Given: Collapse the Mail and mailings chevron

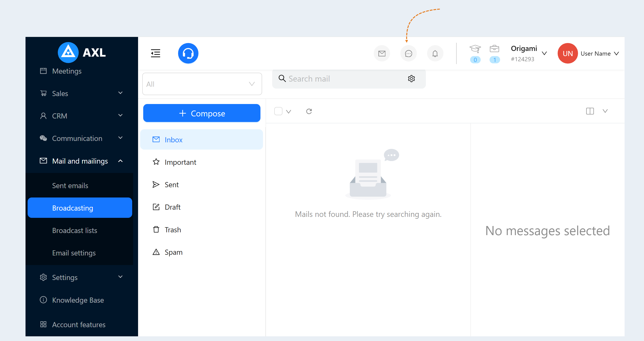Looking at the screenshot, I should [x=120, y=161].
